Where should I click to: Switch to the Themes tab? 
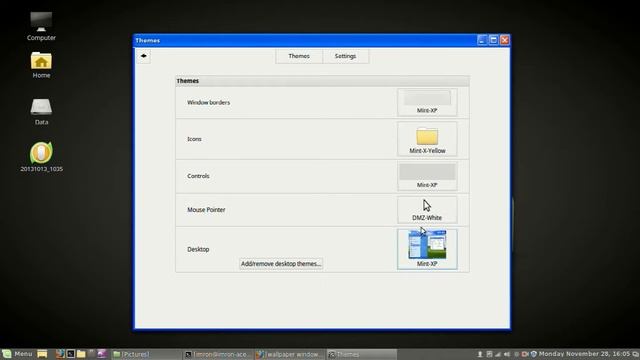299,56
